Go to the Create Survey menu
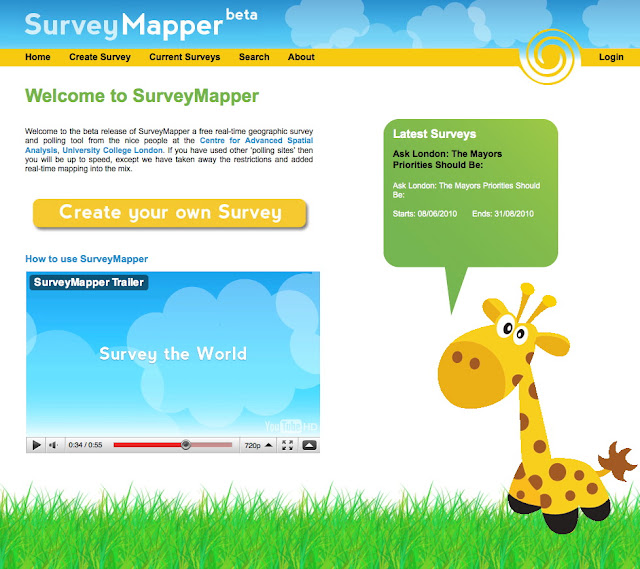 tap(100, 57)
